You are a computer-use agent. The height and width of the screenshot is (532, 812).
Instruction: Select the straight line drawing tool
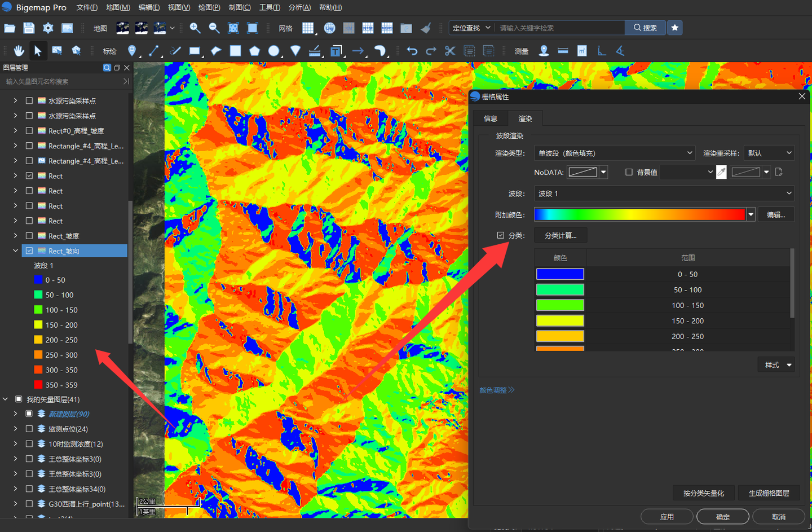[153, 51]
